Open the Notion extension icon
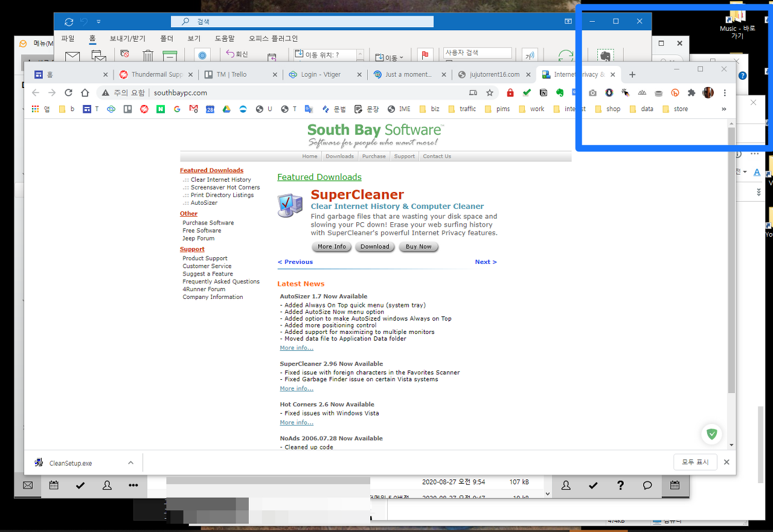773x532 pixels. (544, 92)
